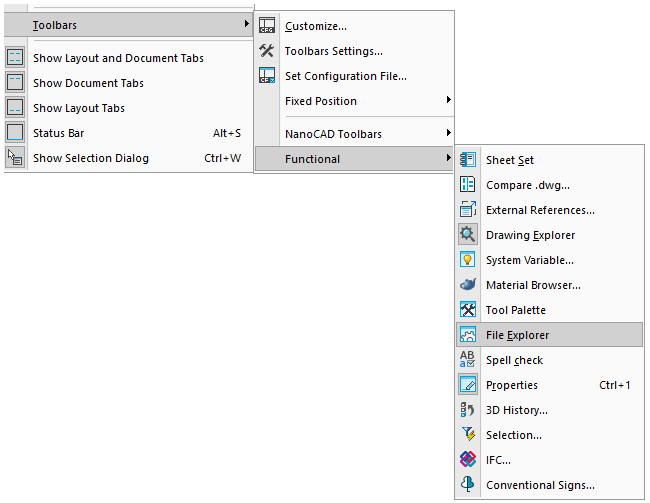
Task: Toggle the Properties panel off
Action: 512,385
